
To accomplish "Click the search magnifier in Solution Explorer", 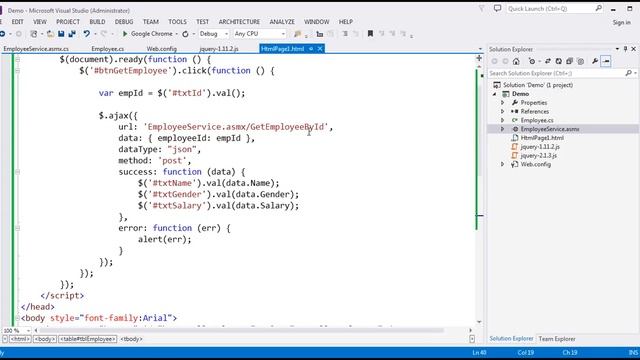I will [x=629, y=73].
